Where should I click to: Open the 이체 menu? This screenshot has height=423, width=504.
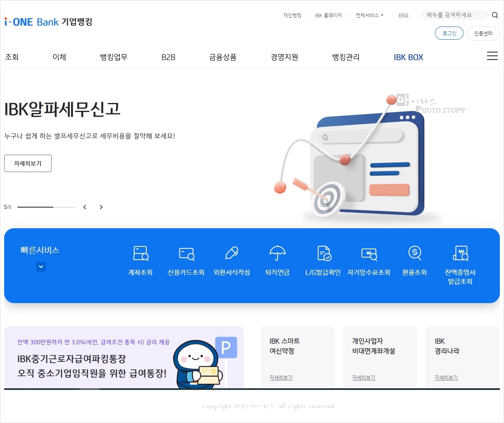tap(59, 57)
